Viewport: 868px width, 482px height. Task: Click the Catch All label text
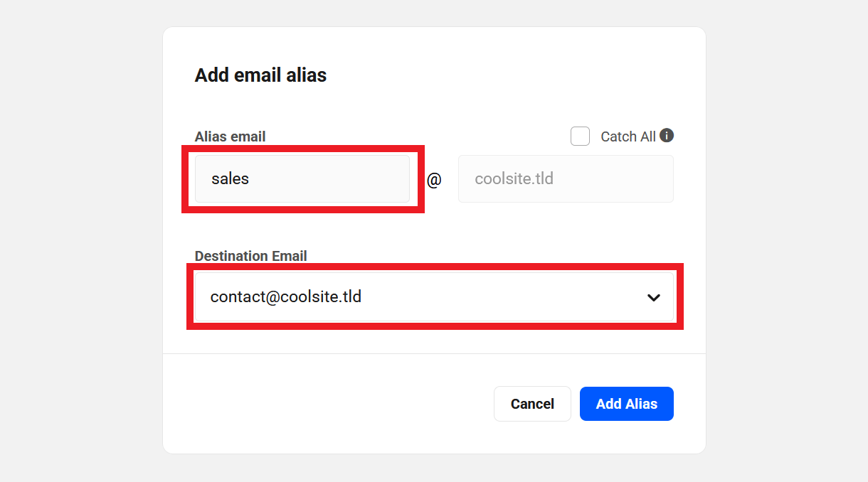click(x=628, y=136)
